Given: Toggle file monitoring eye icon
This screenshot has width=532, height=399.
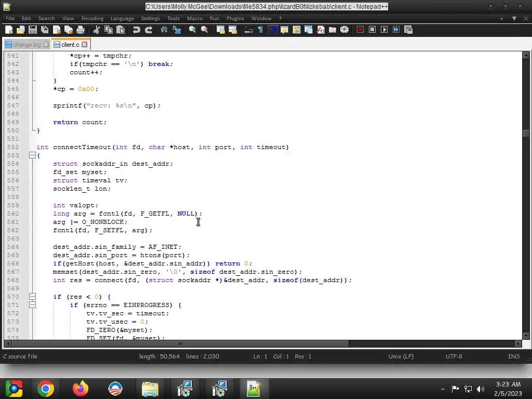Looking at the screenshot, I should pyautogui.click(x=344, y=30).
